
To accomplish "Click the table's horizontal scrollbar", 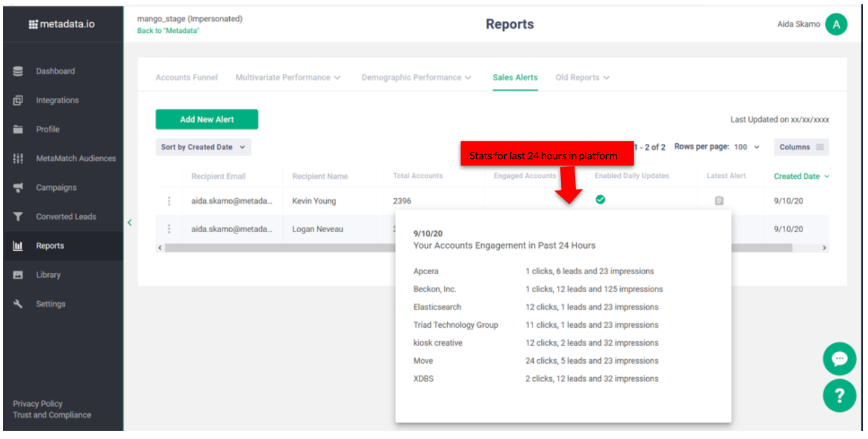I will [x=278, y=248].
